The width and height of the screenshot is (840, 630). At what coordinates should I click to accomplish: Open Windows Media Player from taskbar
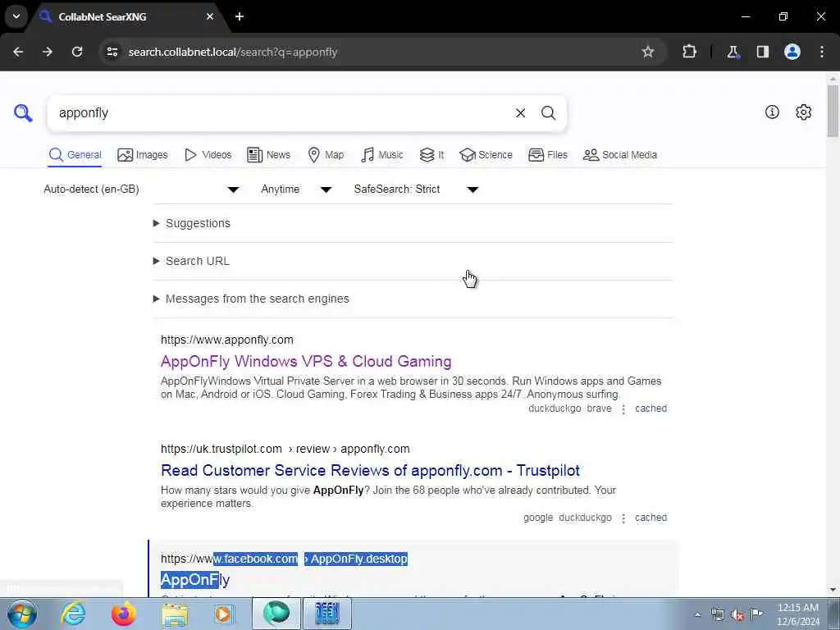coord(224,614)
